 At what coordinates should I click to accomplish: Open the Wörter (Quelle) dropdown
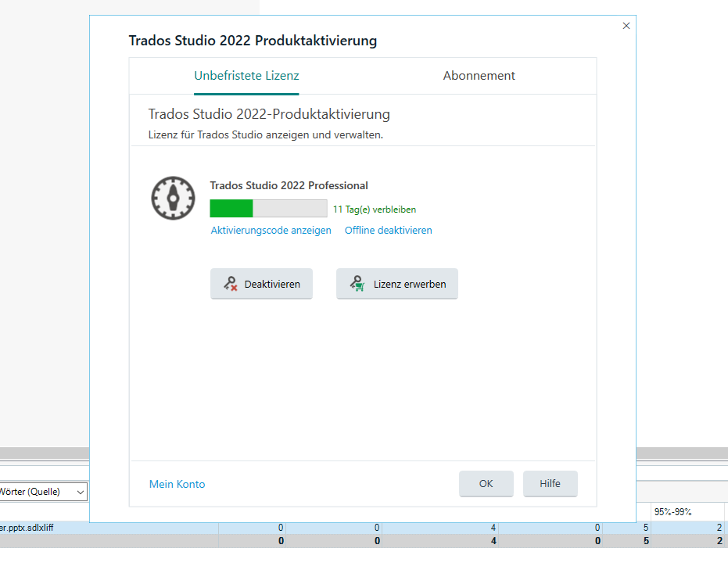tap(79, 492)
